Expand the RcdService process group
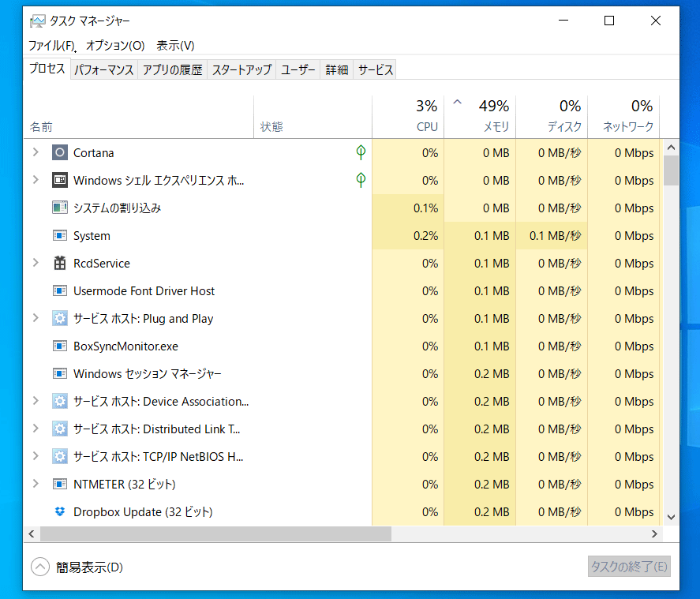This screenshot has width=700, height=599. 36,263
